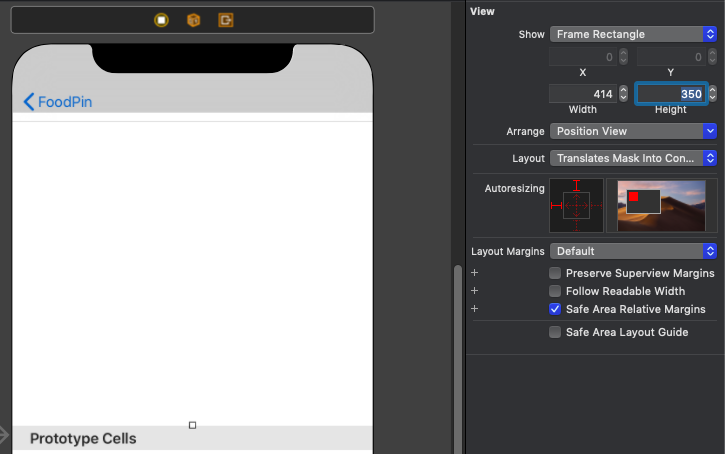Uncheck Safe Area Relative Margins
This screenshot has height=454, width=725.
555,309
